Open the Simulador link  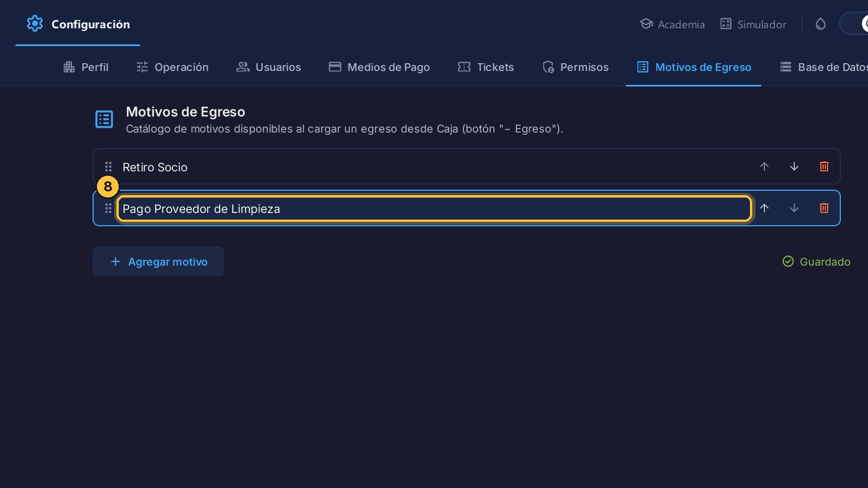click(x=753, y=24)
